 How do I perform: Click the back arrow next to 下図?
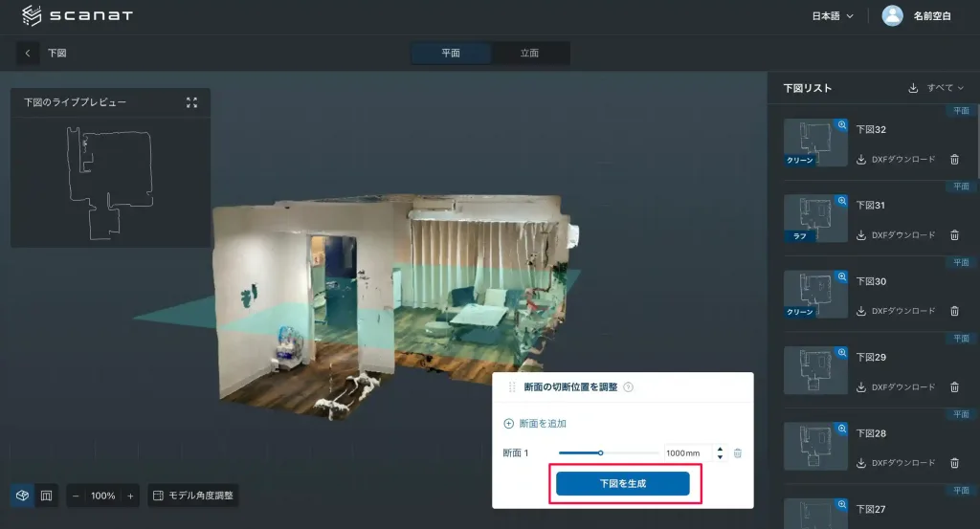[x=28, y=54]
